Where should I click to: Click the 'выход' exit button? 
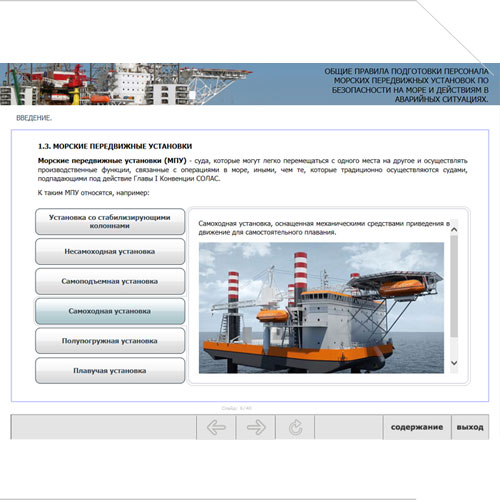click(x=470, y=427)
